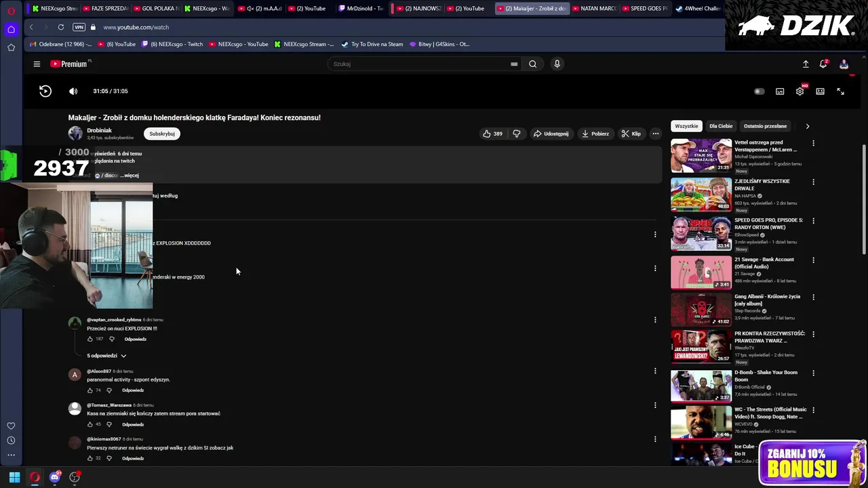This screenshot has height=488, width=868.
Task: Subscribe to Drobiniak with Subskrybuj
Action: coord(162,134)
